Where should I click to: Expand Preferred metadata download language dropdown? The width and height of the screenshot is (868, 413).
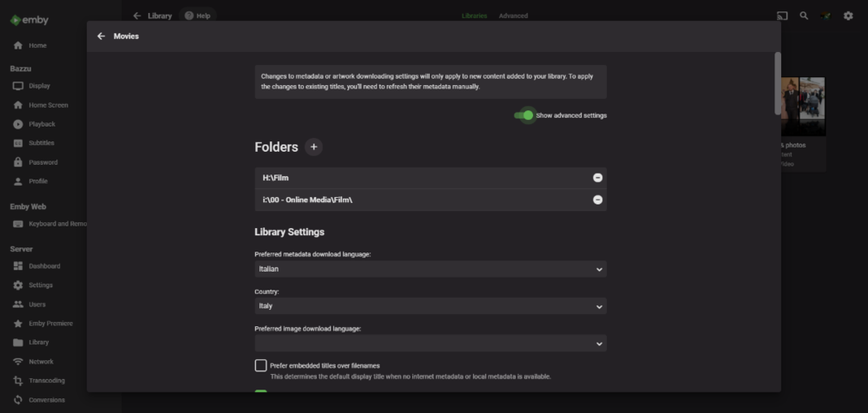tap(430, 270)
